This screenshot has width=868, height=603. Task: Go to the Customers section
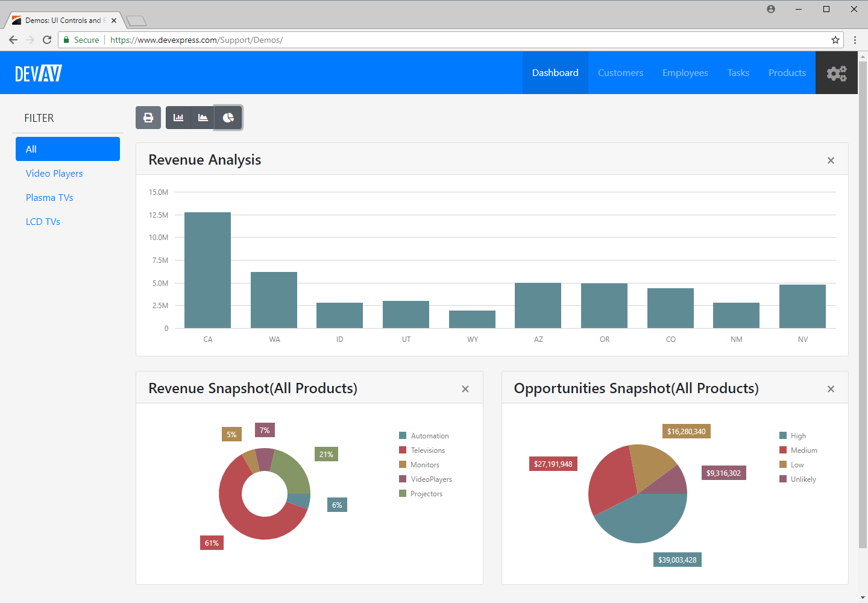pyautogui.click(x=620, y=72)
